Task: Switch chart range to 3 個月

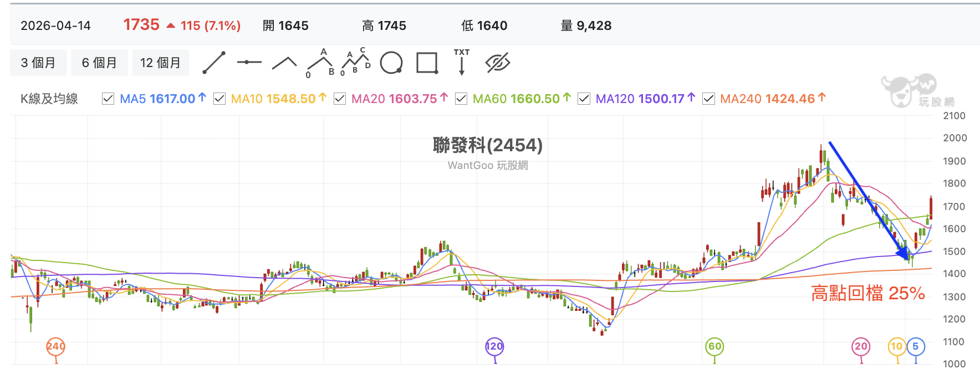Action: [38, 63]
